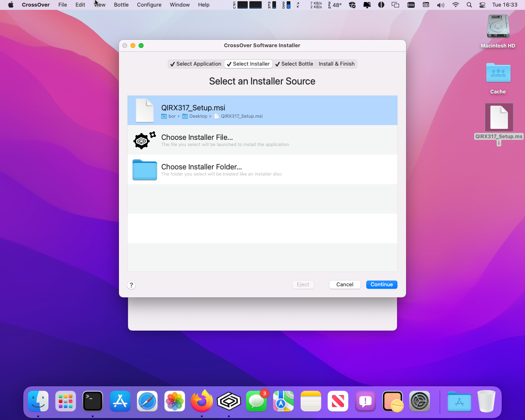Open the Apple menu
This screenshot has width=525, height=420.
[11, 5]
